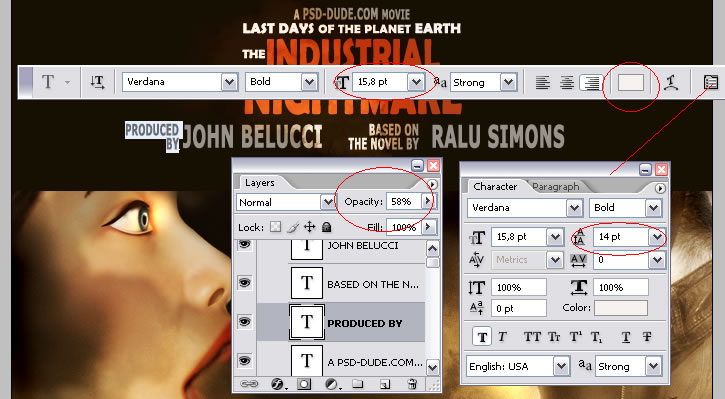Open the Character and Paragraph palettes icon
Image resolution: width=725 pixels, height=399 pixels.
[x=711, y=82]
